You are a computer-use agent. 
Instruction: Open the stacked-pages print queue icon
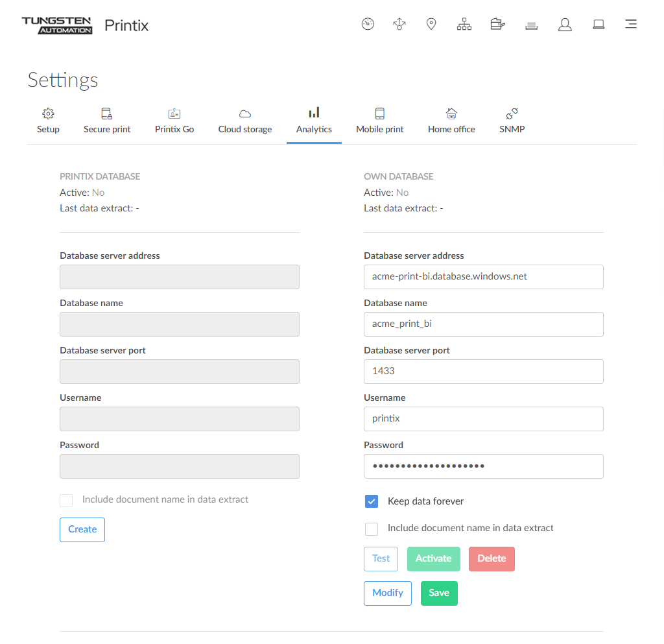click(531, 25)
